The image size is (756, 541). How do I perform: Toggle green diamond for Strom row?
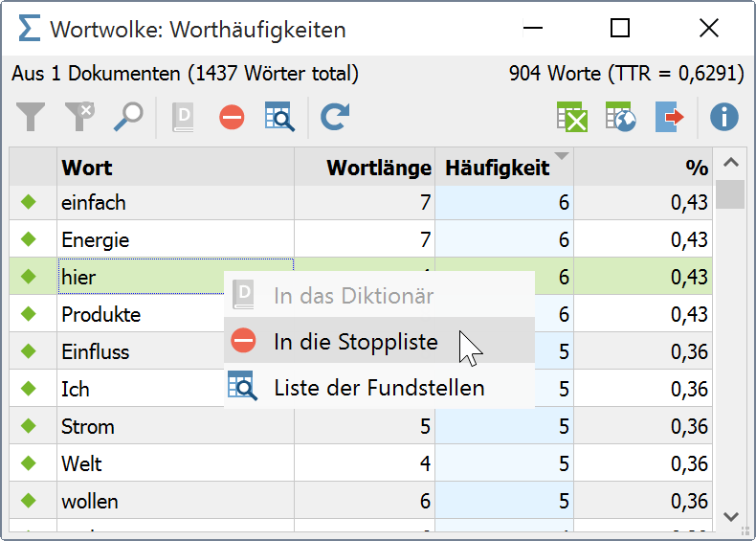[x=29, y=426]
